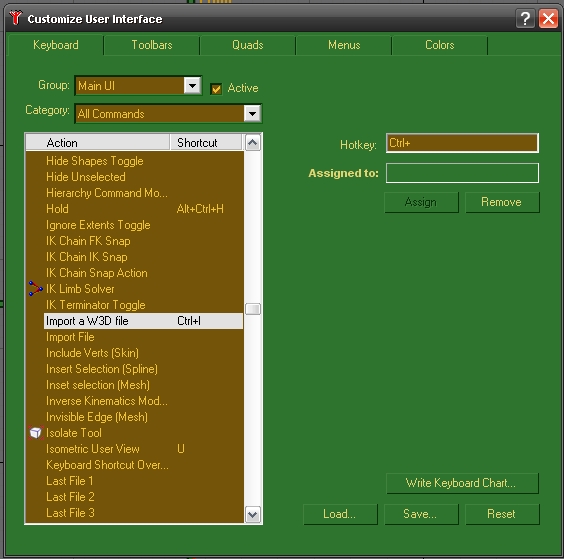Image resolution: width=564 pixels, height=559 pixels.
Task: Click the list scroll up arrow
Action: (x=253, y=143)
